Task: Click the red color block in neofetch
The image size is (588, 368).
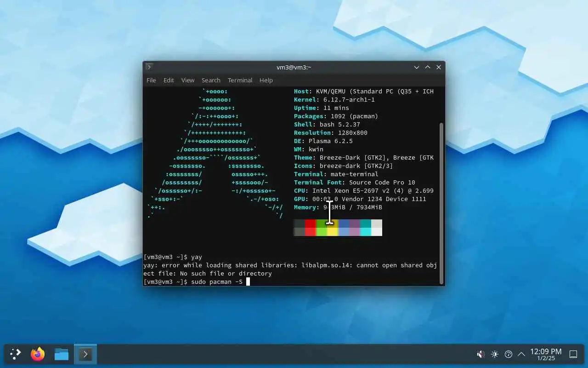Action: click(x=311, y=228)
